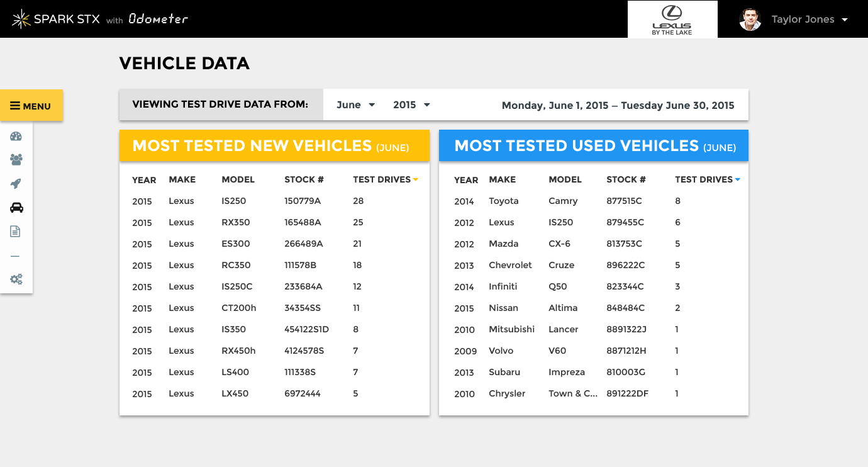Select the Toyota make in used vehicles
The height and width of the screenshot is (467, 868).
[x=504, y=201]
